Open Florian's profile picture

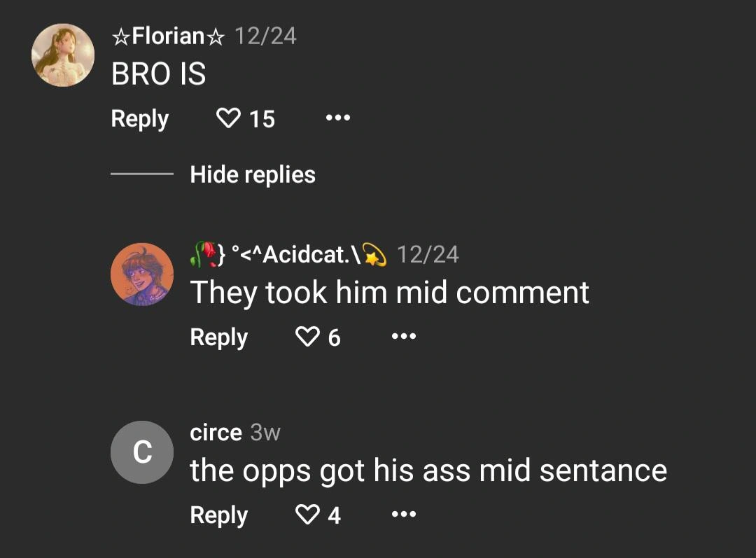click(x=62, y=55)
